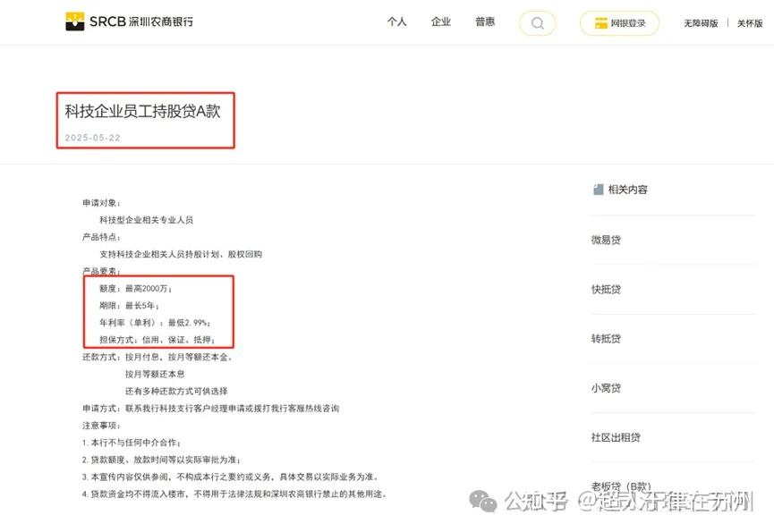Click the line 担保方式：信用、保证、抵押

pyautogui.click(x=157, y=340)
